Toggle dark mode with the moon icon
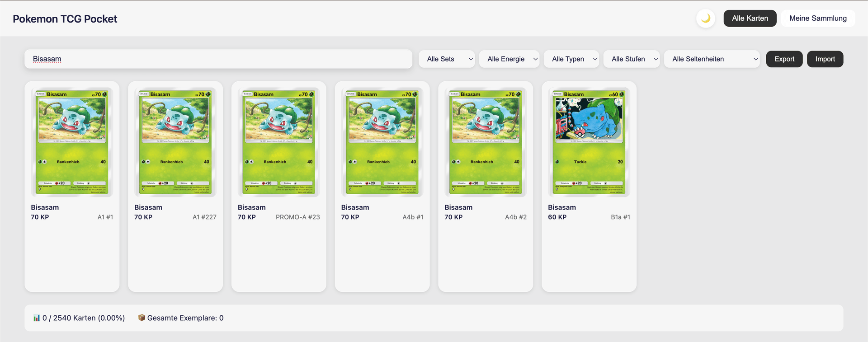This screenshot has width=868, height=342. pyautogui.click(x=705, y=19)
